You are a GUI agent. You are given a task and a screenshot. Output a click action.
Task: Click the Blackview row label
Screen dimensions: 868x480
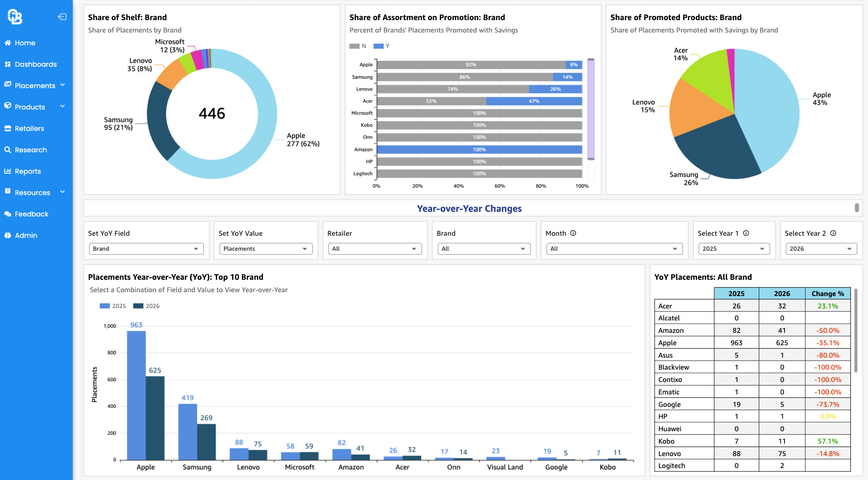point(674,367)
